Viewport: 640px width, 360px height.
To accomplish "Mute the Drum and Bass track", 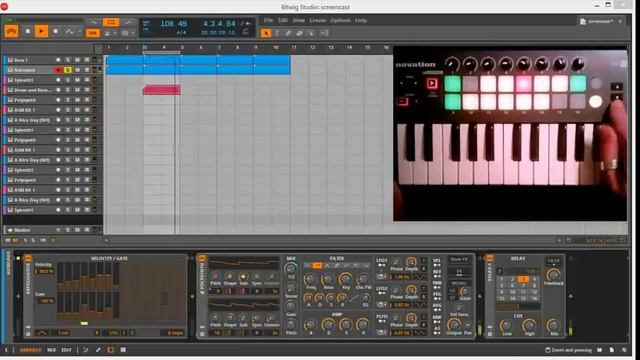I will 77,90.
